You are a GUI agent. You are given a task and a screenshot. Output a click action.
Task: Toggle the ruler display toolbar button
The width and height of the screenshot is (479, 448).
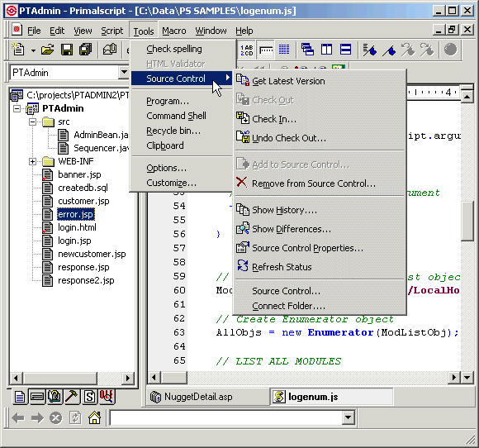coord(266,50)
